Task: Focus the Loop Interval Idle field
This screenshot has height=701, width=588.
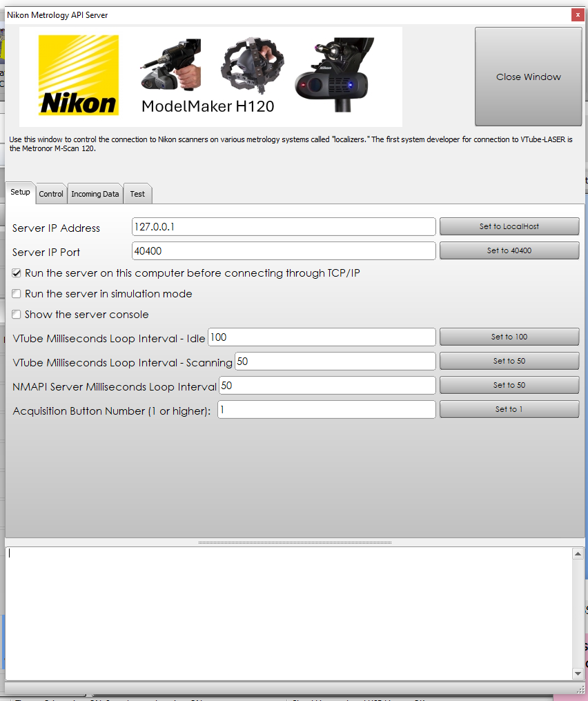Action: [x=322, y=337]
